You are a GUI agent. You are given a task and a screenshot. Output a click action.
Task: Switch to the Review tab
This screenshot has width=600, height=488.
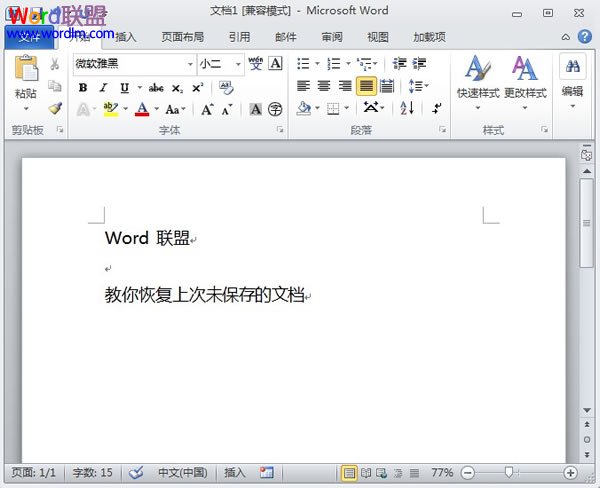click(332, 37)
